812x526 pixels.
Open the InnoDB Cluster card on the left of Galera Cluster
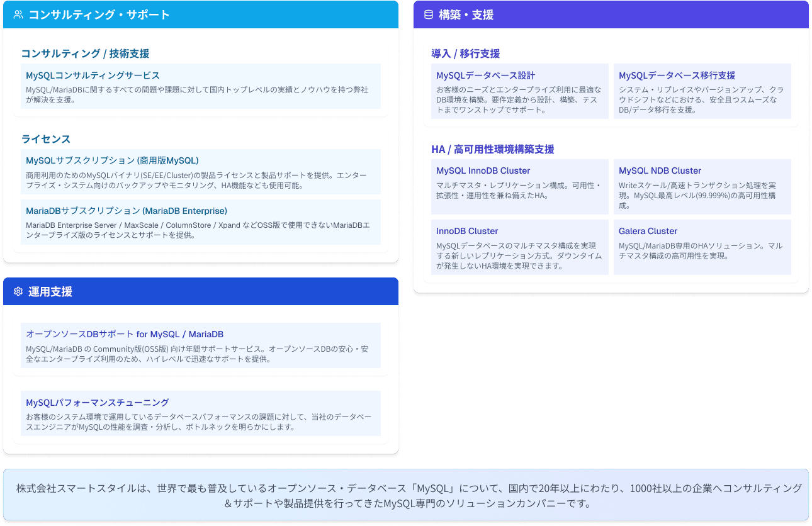pos(520,247)
